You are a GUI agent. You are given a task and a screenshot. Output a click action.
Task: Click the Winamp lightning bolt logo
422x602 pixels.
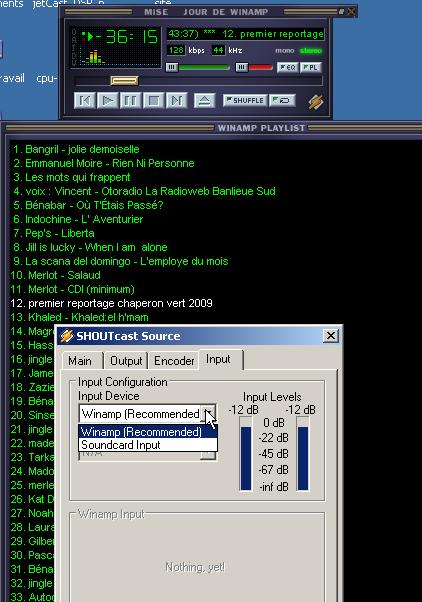[315, 101]
